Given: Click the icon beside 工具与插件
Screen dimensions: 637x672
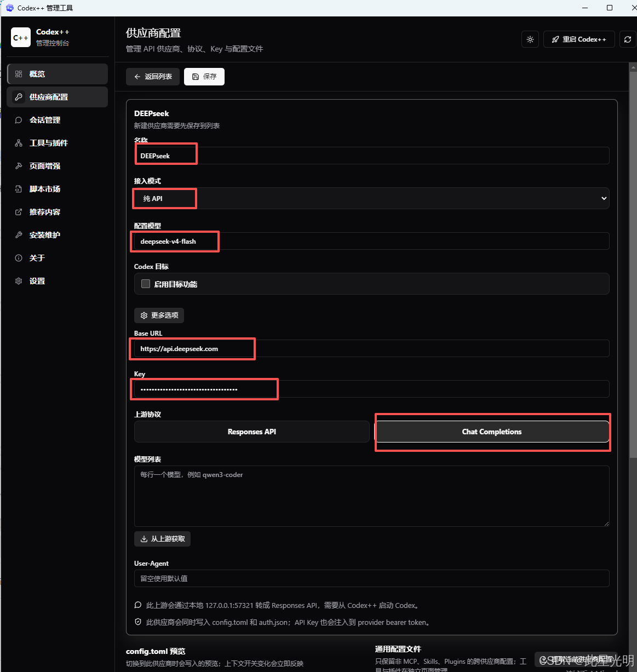Looking at the screenshot, I should click(19, 143).
